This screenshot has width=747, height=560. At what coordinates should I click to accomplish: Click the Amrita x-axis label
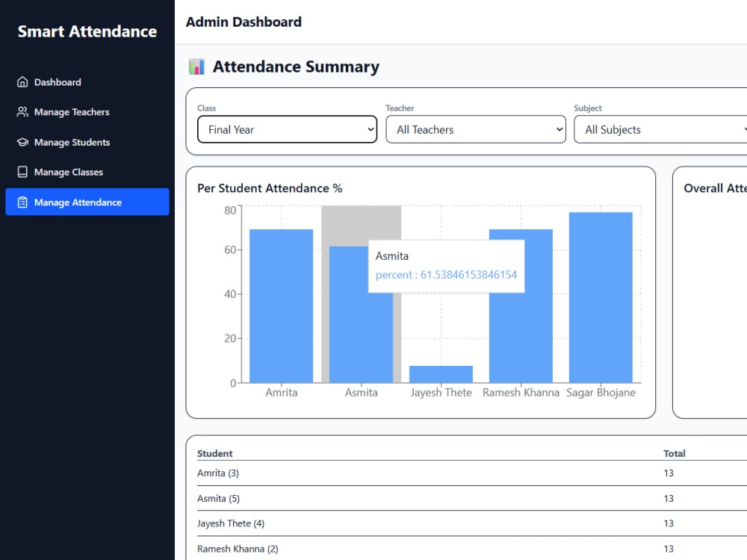coord(282,393)
